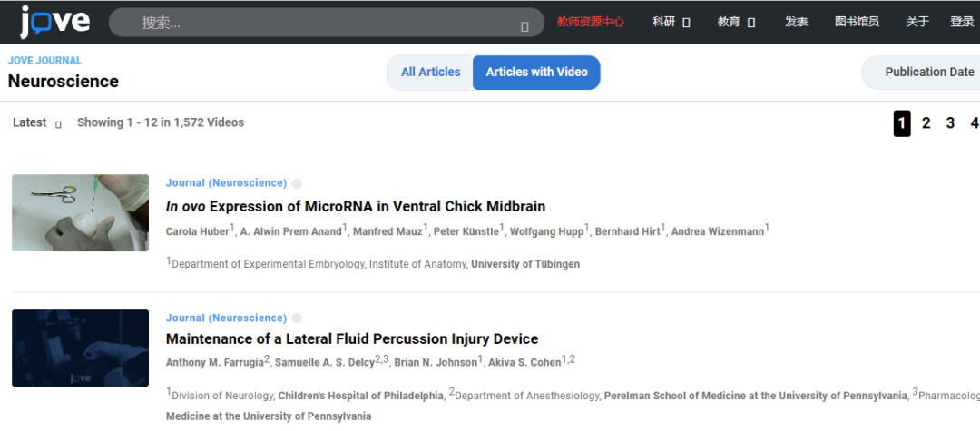The image size is (980, 431).
Task: Go to page 3 of results
Action: click(x=950, y=123)
